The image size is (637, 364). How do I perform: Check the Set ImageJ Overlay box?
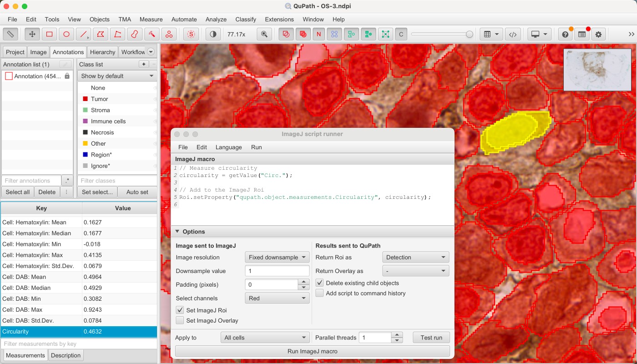click(180, 320)
